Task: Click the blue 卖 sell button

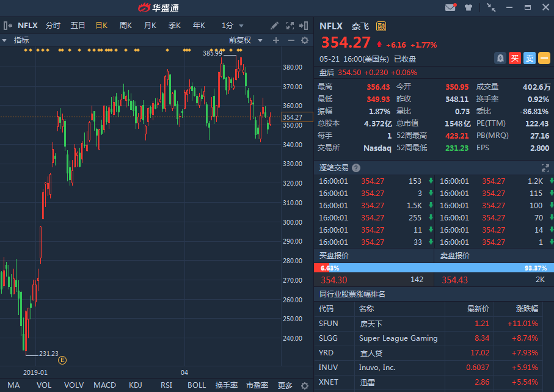Action: [530, 58]
